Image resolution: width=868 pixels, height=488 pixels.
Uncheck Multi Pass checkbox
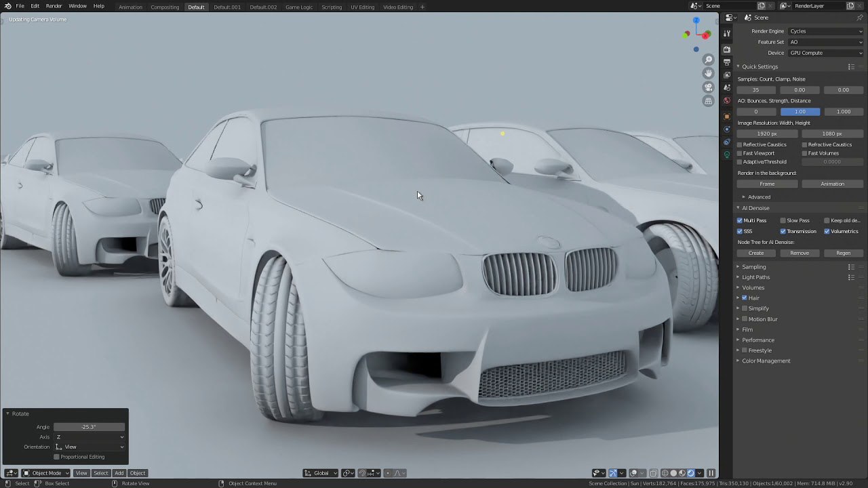(x=740, y=220)
